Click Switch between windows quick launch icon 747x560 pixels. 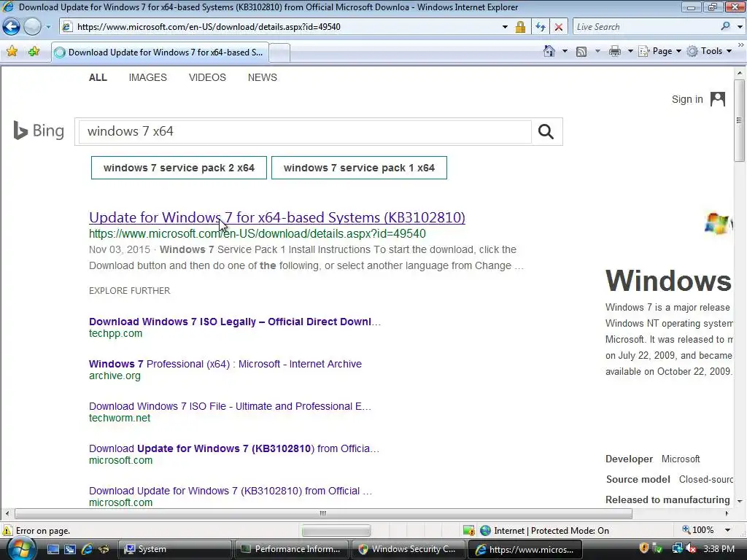[x=69, y=549]
